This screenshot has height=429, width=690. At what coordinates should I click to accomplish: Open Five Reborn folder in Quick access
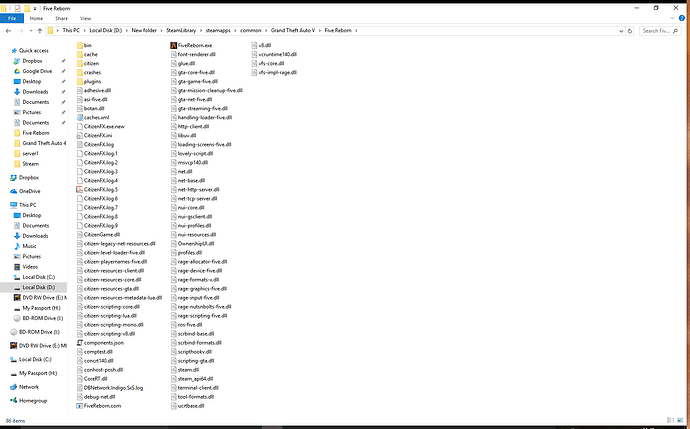click(x=32, y=133)
